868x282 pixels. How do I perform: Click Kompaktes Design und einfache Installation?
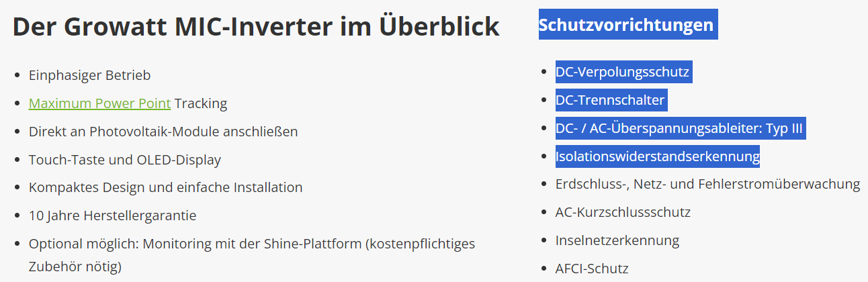click(166, 187)
